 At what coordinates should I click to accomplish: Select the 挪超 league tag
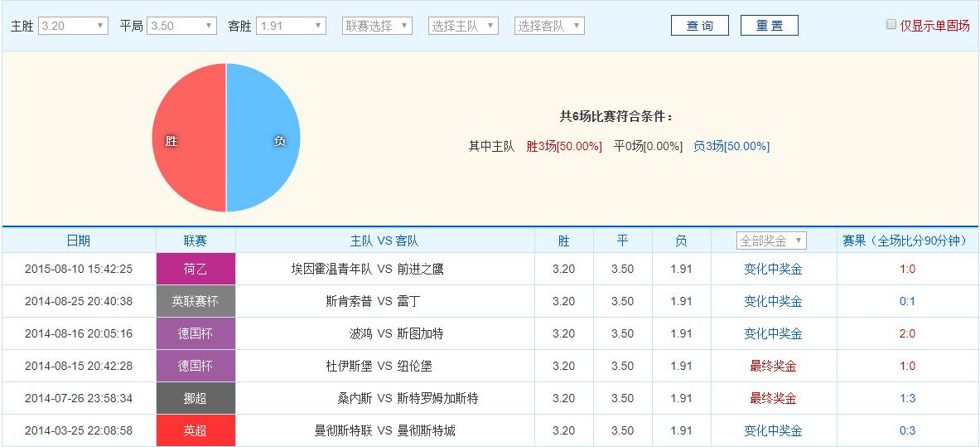196,398
